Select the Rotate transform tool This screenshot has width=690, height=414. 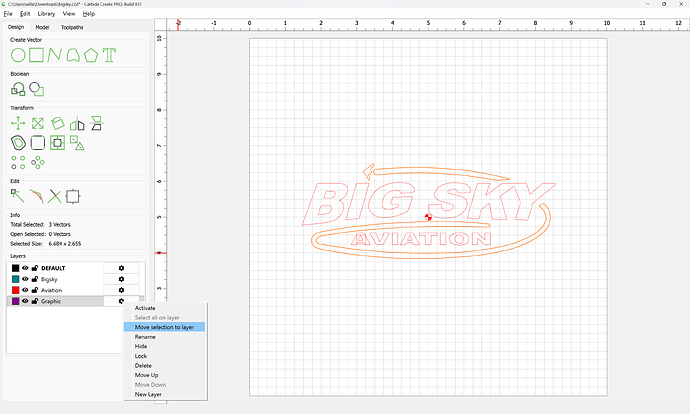click(57, 124)
